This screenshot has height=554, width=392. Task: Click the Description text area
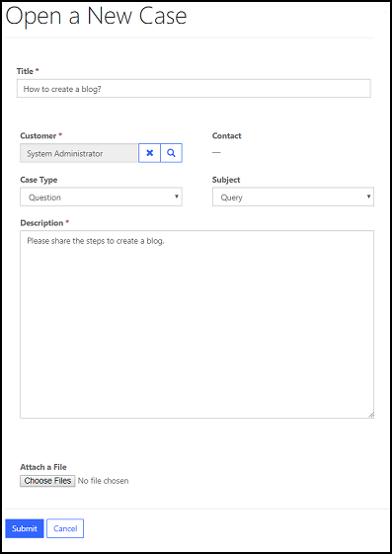(x=196, y=324)
